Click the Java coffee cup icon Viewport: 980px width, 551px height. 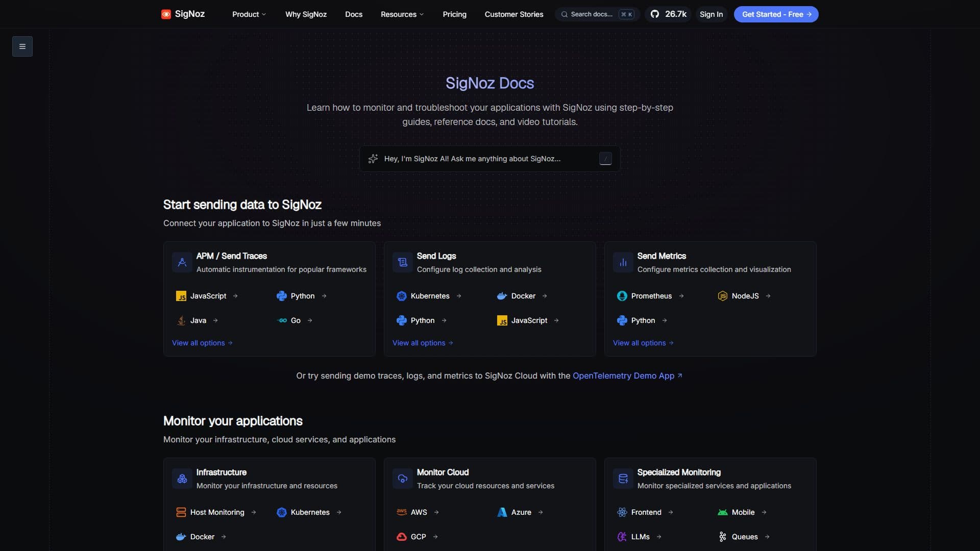(x=181, y=320)
